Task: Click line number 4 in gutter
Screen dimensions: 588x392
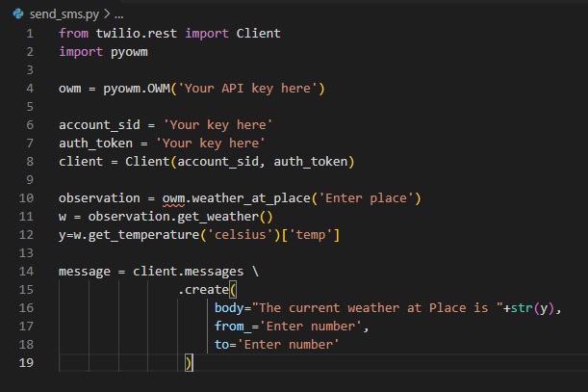Action: (x=30, y=89)
